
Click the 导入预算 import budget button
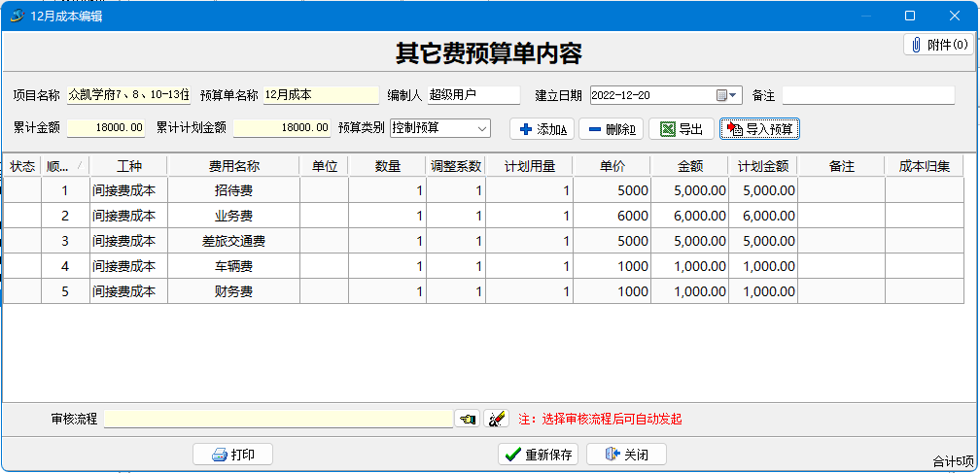759,129
